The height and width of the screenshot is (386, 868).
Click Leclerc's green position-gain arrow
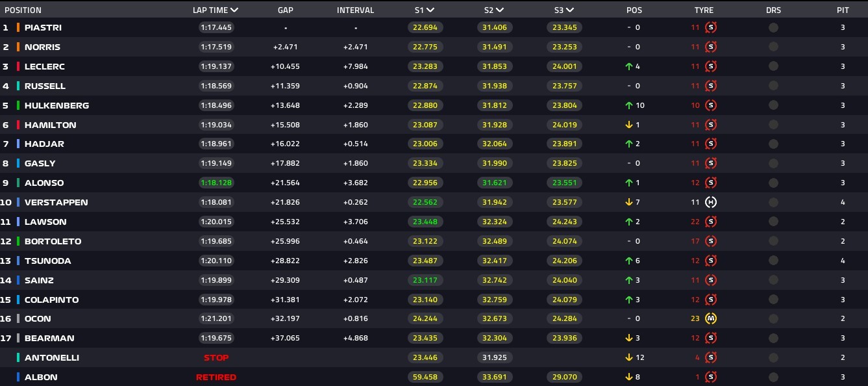[628, 66]
